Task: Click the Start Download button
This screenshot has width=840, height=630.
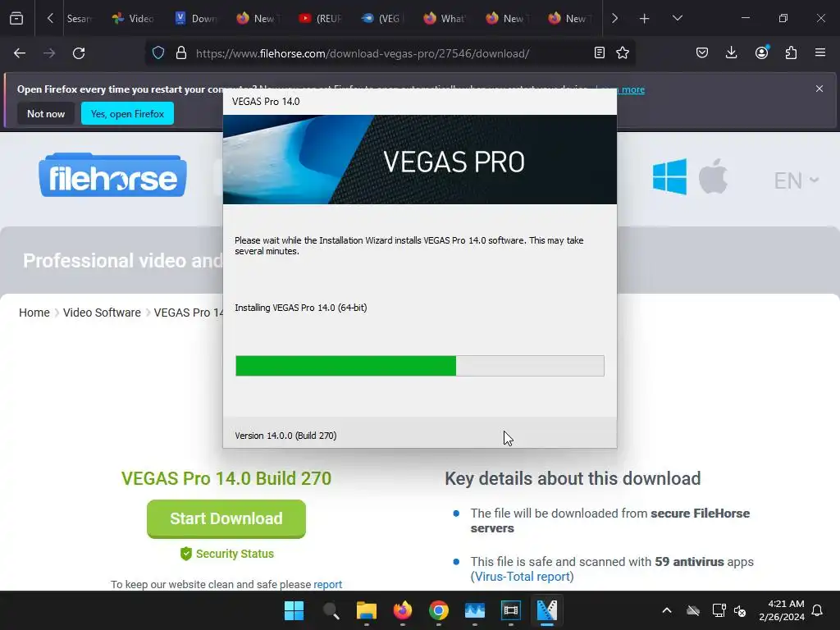Action: (x=226, y=518)
